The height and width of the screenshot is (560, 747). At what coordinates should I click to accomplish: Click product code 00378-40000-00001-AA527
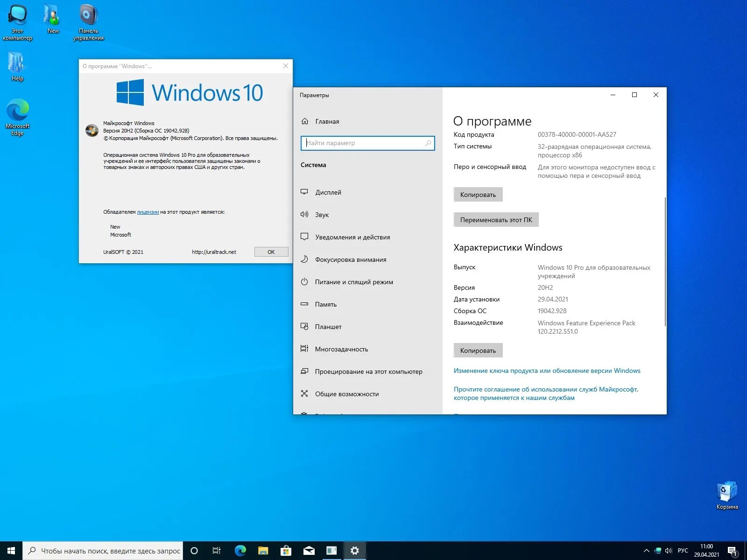[x=577, y=134]
